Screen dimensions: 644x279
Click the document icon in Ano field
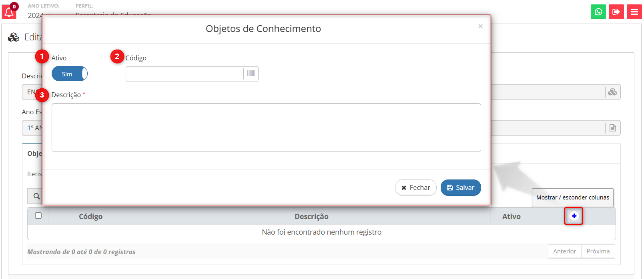(612, 128)
